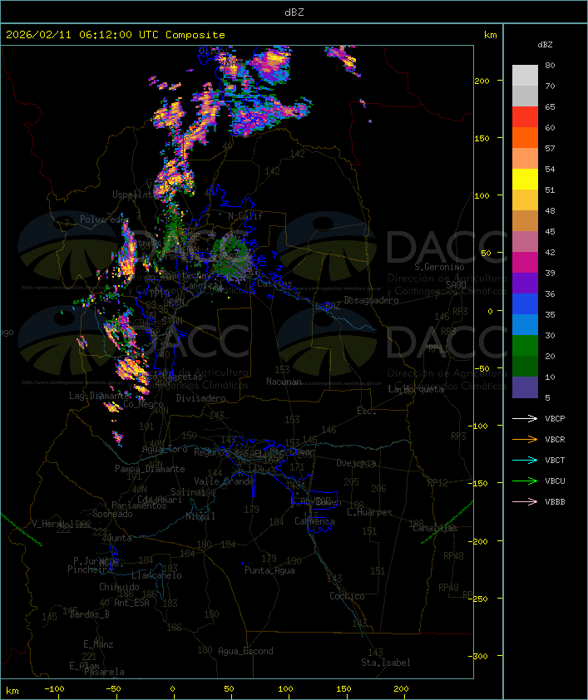Click the Lag.Diamante map label

99,396
